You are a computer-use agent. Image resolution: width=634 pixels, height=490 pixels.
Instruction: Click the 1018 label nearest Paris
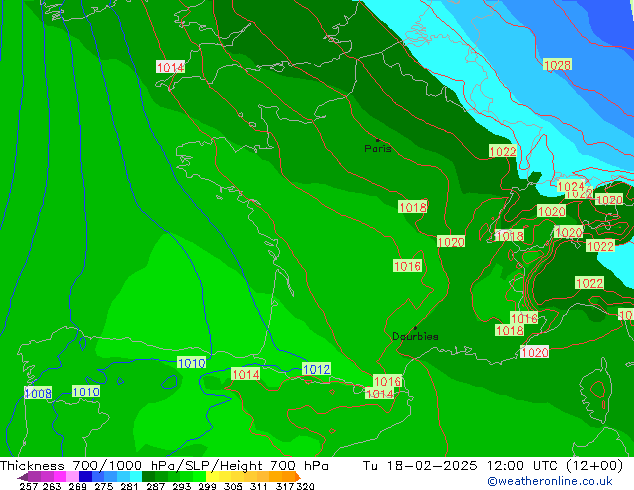(x=412, y=207)
